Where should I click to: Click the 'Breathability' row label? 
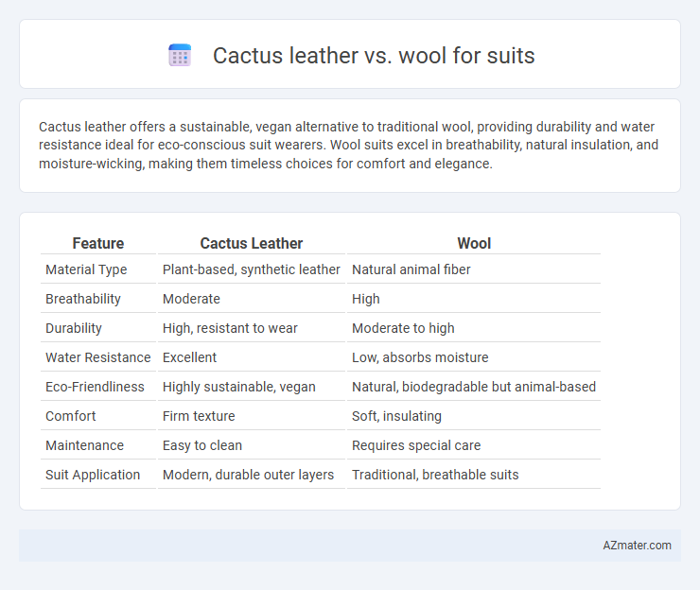point(83,299)
